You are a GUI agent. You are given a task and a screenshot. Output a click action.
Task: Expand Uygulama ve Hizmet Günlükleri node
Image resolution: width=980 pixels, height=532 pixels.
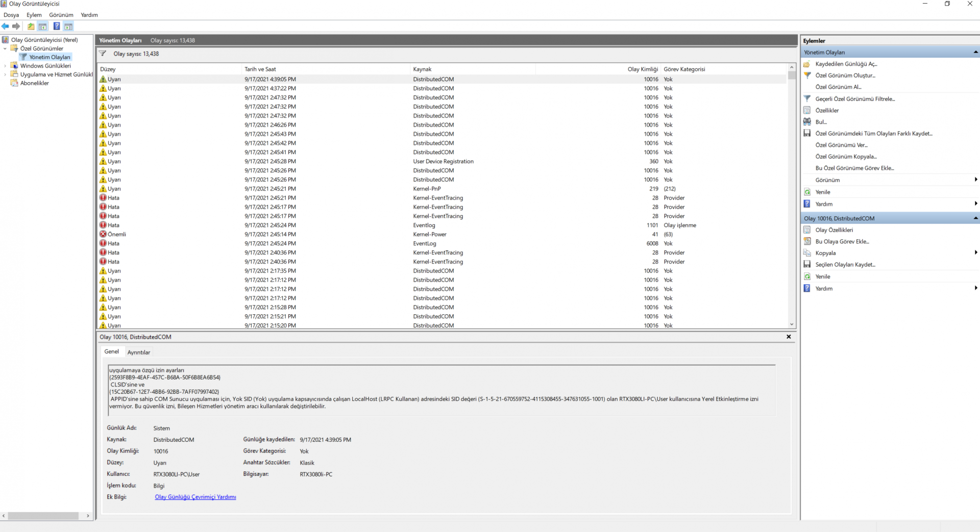pos(5,74)
